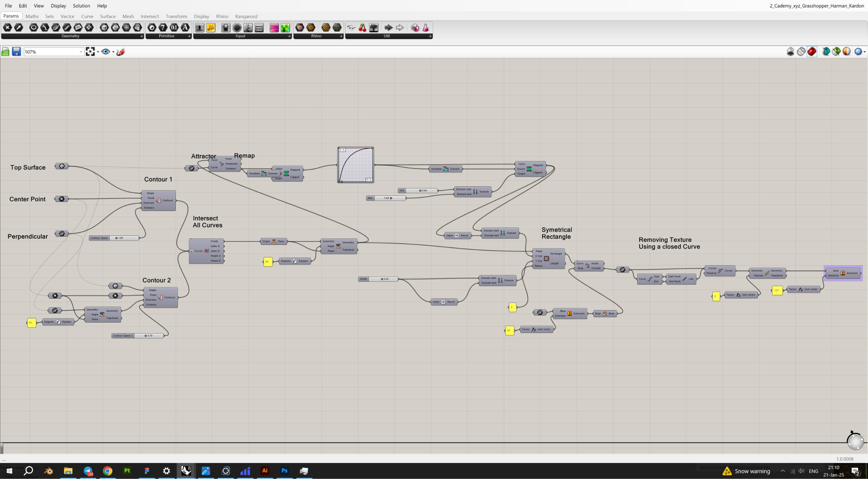Select the Point parameter in Geometry group
Screen dimensions: 868x479
pos(7,28)
